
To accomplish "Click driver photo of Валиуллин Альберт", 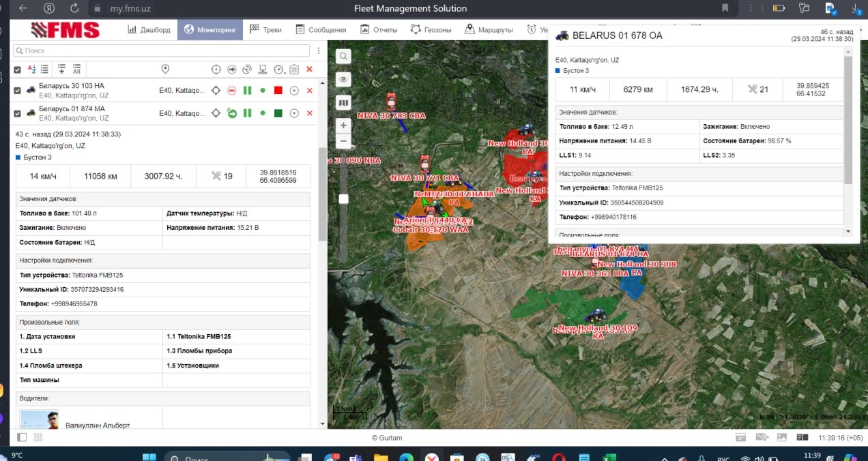I will coord(39,419).
